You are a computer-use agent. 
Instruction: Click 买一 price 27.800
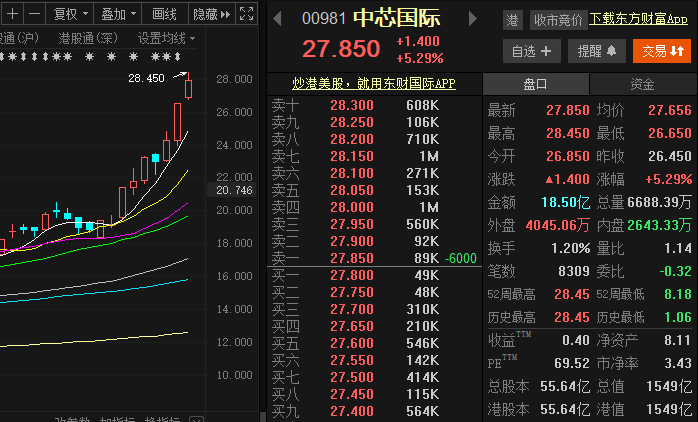coord(352,275)
